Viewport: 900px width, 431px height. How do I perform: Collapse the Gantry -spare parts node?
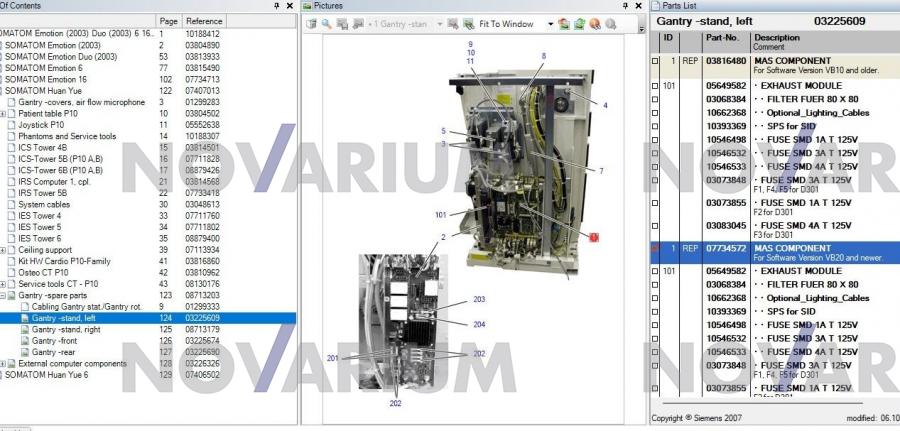point(5,296)
